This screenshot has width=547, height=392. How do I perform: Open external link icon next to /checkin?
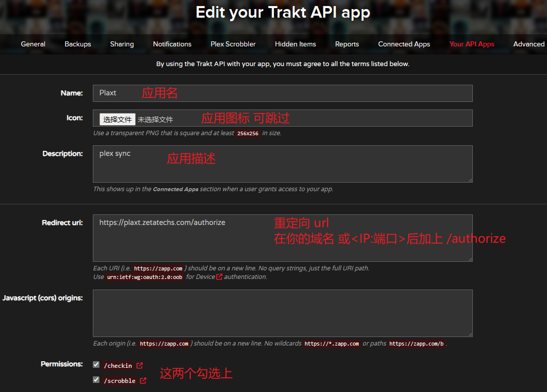[x=140, y=365]
